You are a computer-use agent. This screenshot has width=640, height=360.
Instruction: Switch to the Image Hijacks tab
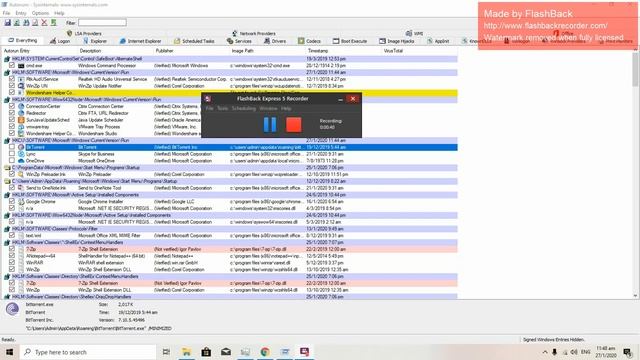[x=396, y=41]
